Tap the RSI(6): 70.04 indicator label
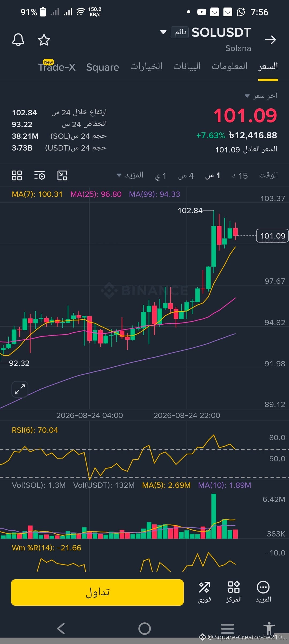The image size is (289, 644). (35, 430)
